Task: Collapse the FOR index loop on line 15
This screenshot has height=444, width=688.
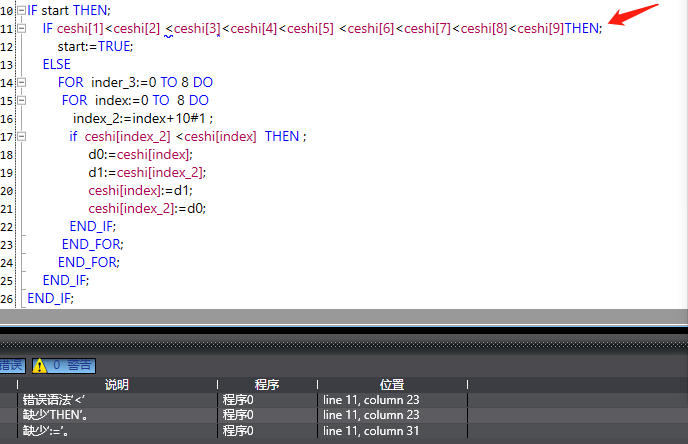Action: point(21,101)
